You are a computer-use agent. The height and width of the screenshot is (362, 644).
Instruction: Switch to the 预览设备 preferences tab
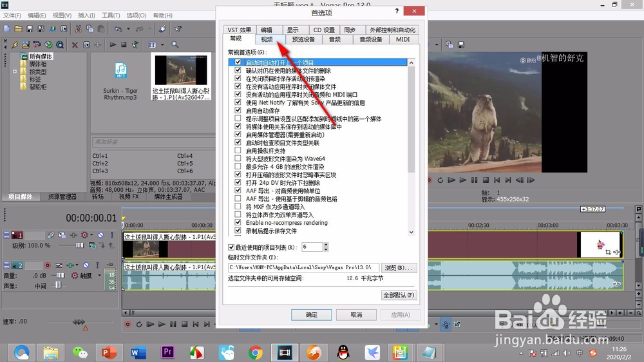click(x=303, y=39)
